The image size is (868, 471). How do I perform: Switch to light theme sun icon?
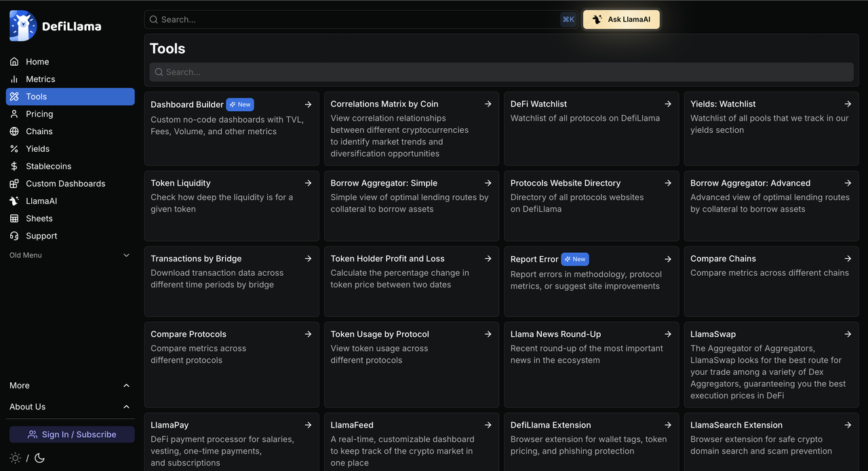[x=15, y=458]
